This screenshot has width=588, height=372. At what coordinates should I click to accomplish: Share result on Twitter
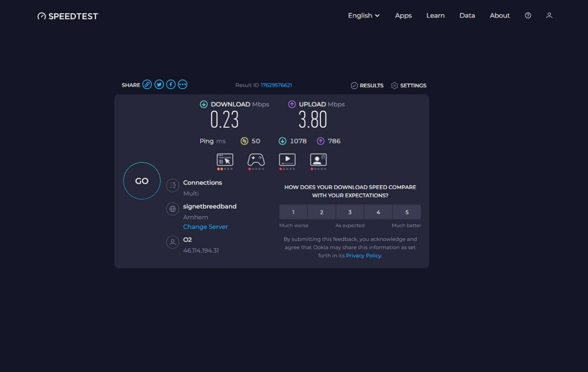159,85
